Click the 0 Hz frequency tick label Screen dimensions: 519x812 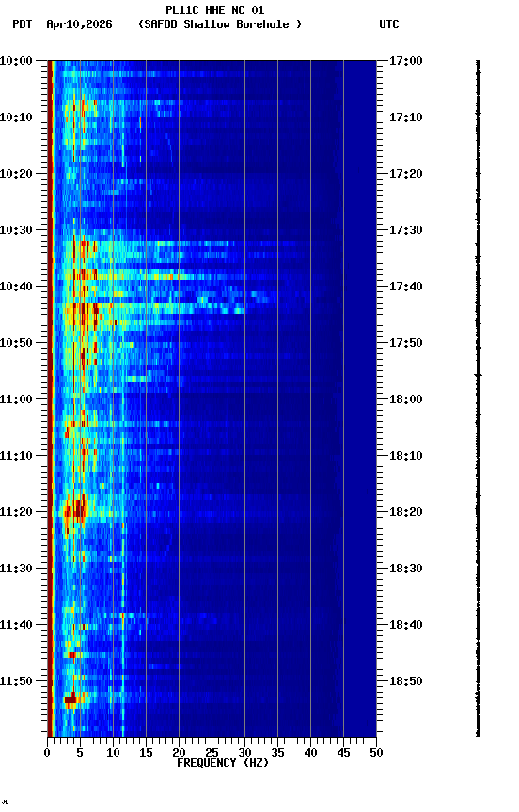click(47, 753)
